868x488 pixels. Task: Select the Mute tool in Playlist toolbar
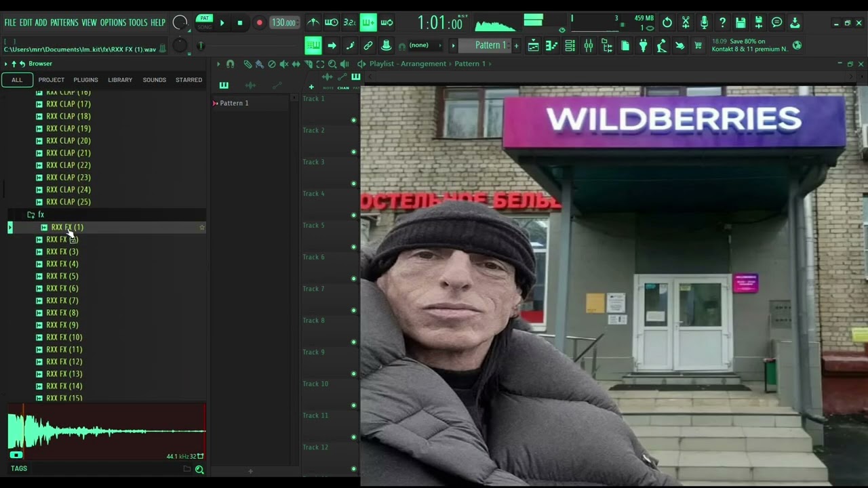tap(284, 64)
